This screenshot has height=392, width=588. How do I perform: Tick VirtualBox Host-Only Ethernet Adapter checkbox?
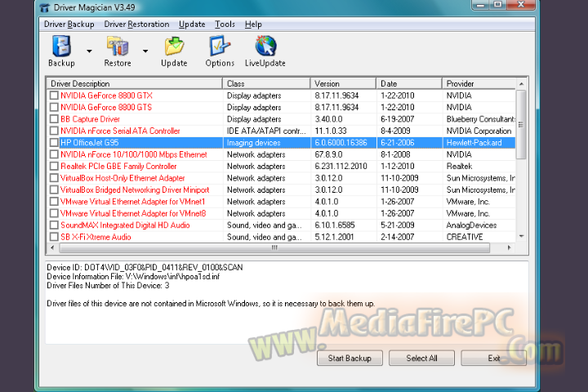coord(54,178)
